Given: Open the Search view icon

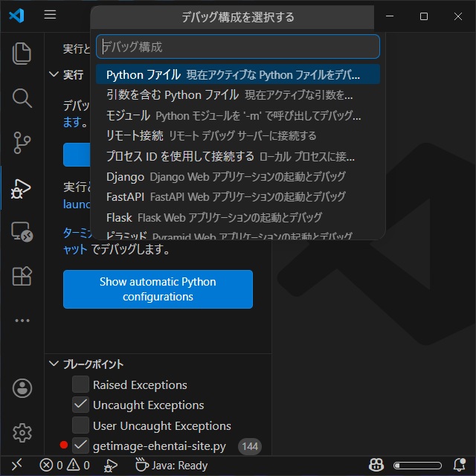Looking at the screenshot, I should (22, 98).
